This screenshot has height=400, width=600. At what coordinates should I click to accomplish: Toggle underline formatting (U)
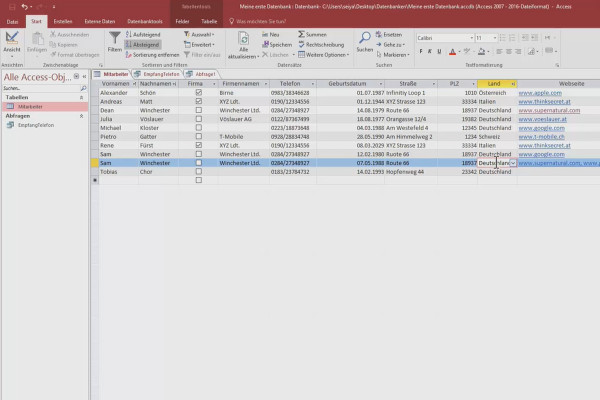[x=439, y=51]
